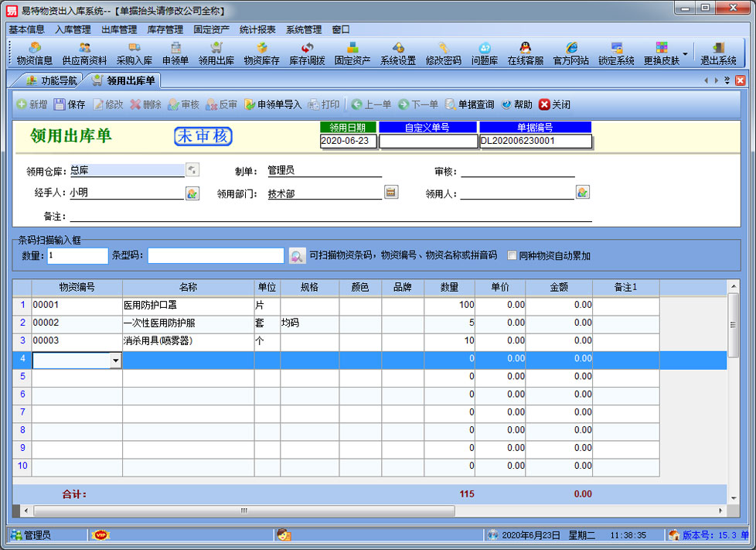Select the 领用日期 date field
Screen dimensions: 756x550
point(348,141)
